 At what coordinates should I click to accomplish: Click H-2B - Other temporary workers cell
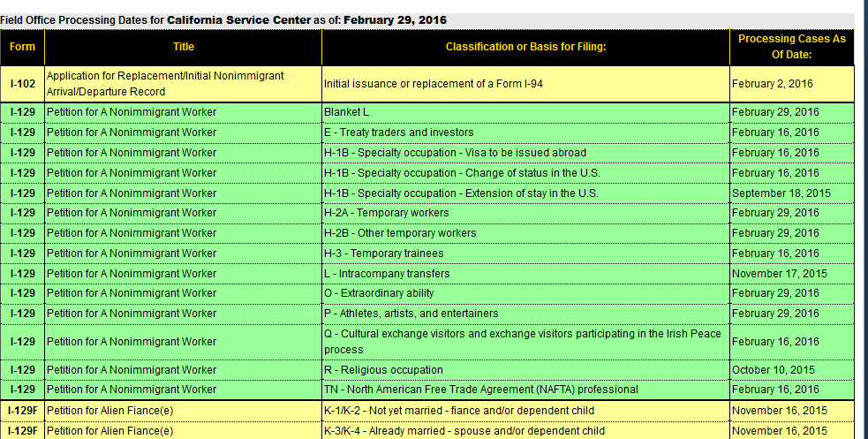pos(525,233)
